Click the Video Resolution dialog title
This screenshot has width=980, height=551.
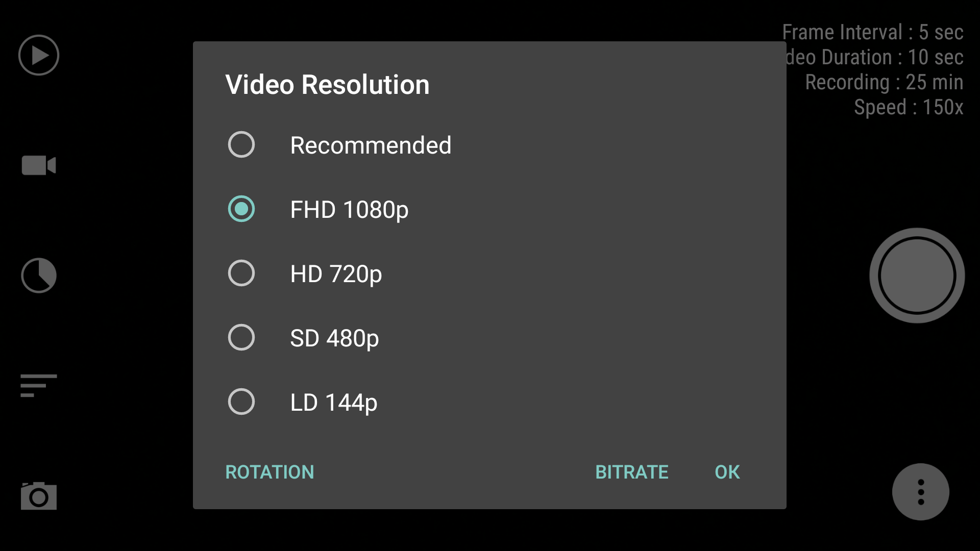pos(327,84)
